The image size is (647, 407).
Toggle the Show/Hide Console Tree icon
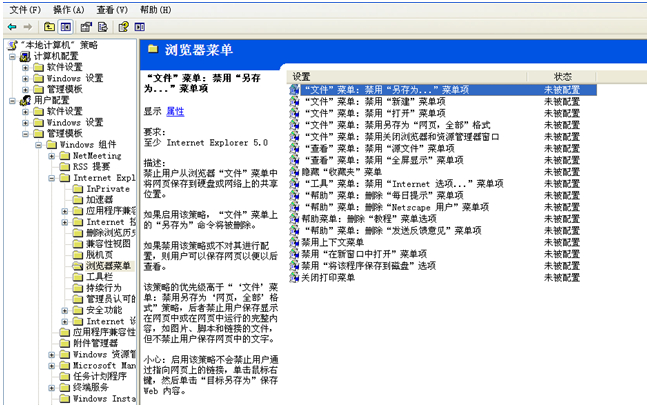[66, 26]
